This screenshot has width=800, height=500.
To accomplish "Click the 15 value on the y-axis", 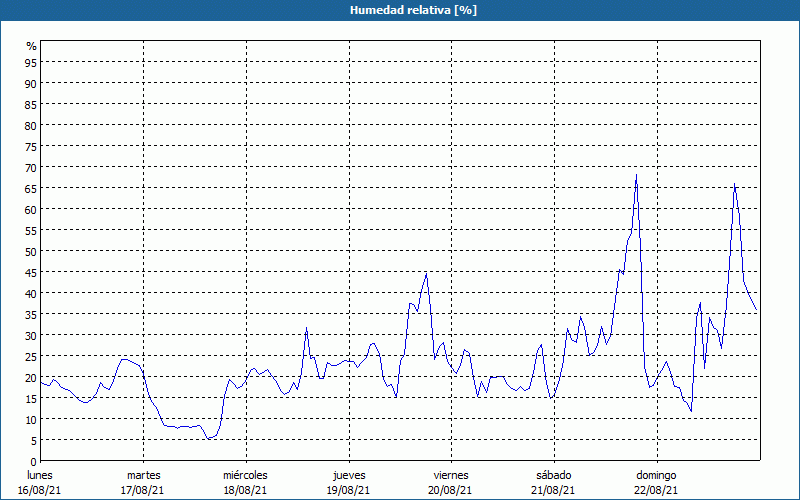I will (x=31, y=398).
